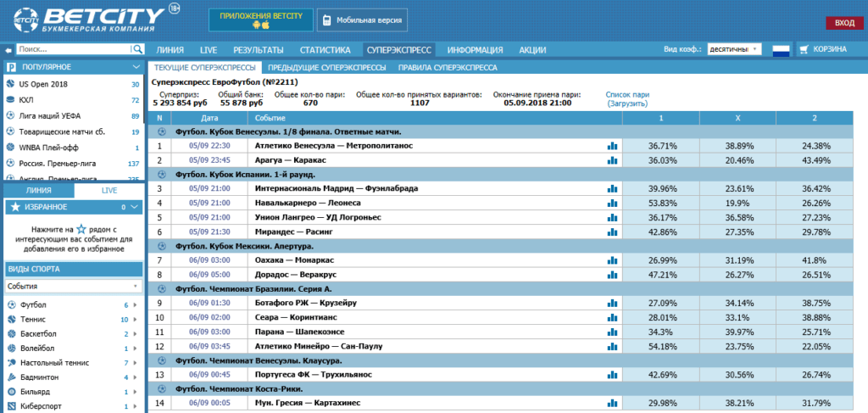Click the Russian flag language icon

[781, 49]
